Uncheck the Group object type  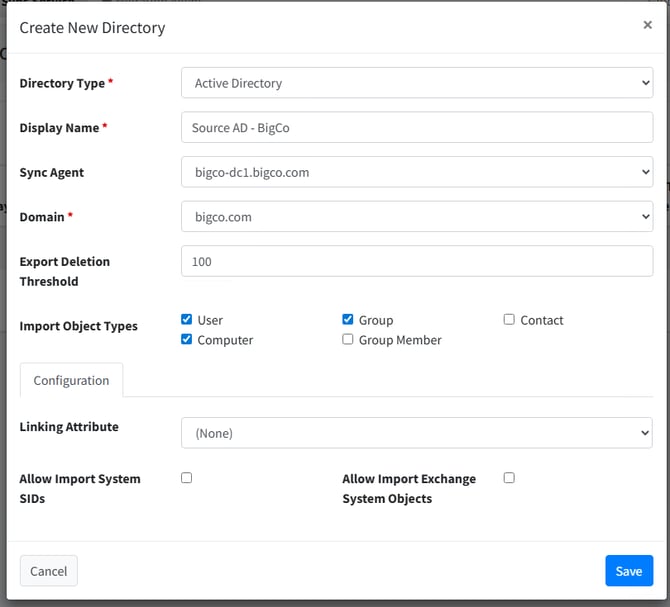(348, 319)
